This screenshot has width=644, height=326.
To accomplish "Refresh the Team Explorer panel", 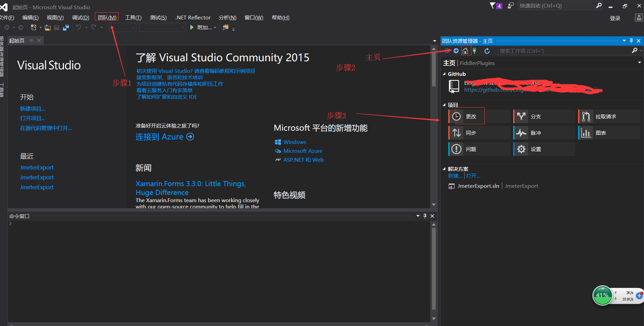I will [487, 51].
